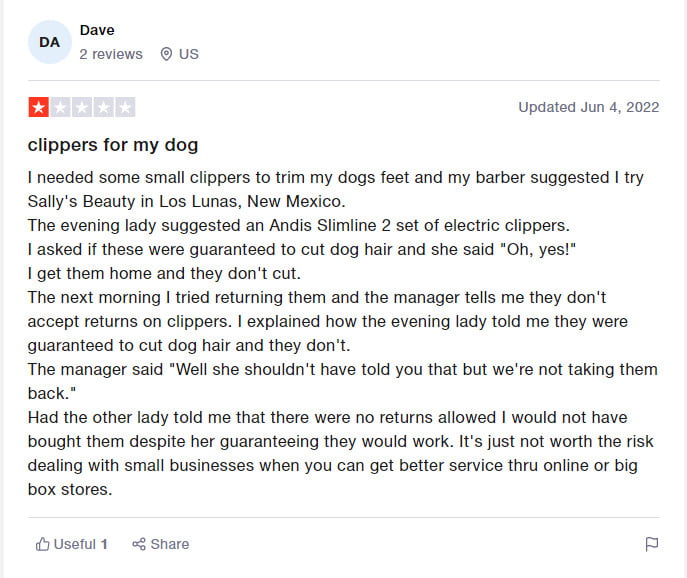
Task: Flag this review with flag icon
Action: click(x=652, y=544)
